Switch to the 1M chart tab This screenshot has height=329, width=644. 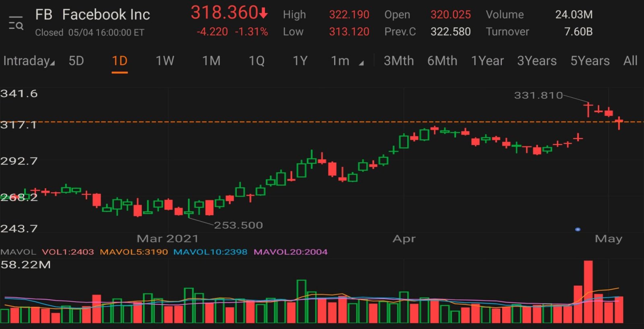click(211, 61)
